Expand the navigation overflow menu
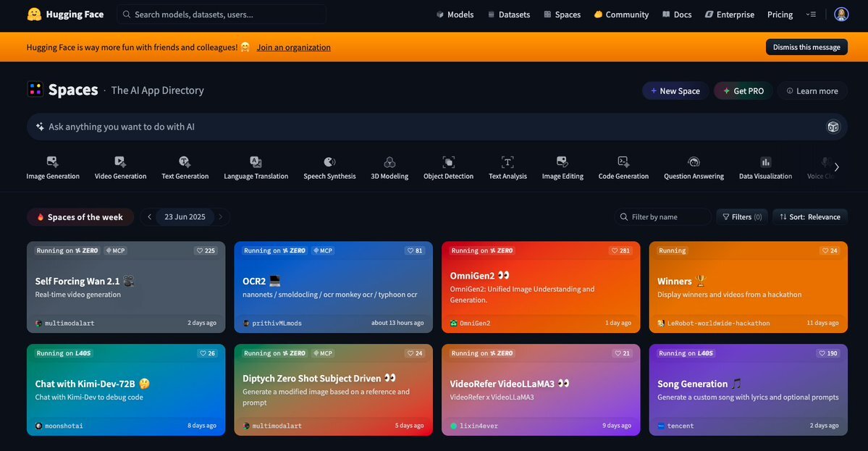Image resolution: width=868 pixels, height=451 pixels. [x=811, y=14]
